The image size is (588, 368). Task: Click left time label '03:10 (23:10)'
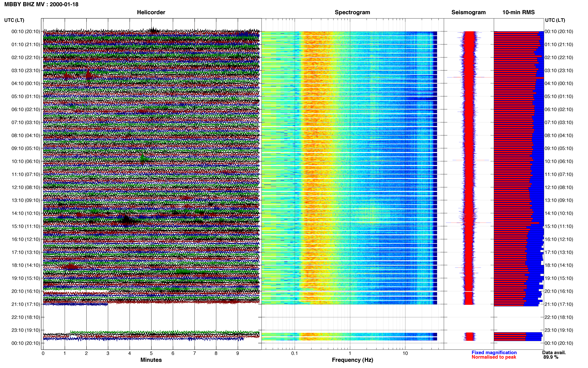click(x=26, y=71)
